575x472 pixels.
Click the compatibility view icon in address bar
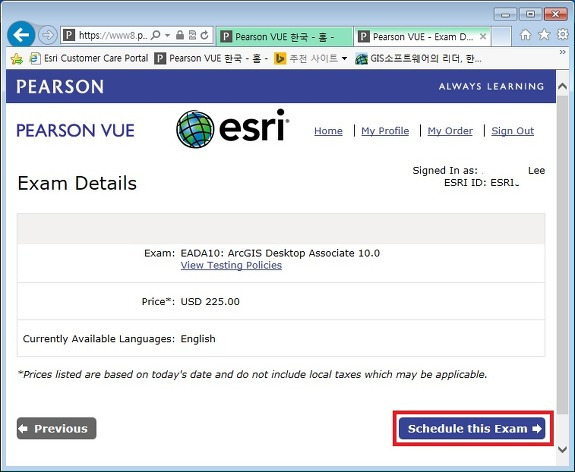pos(192,35)
